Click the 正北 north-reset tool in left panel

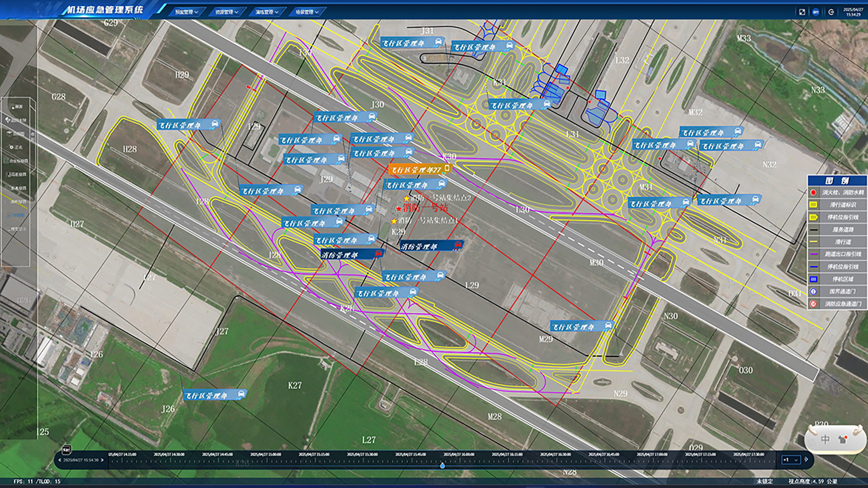coord(16,147)
